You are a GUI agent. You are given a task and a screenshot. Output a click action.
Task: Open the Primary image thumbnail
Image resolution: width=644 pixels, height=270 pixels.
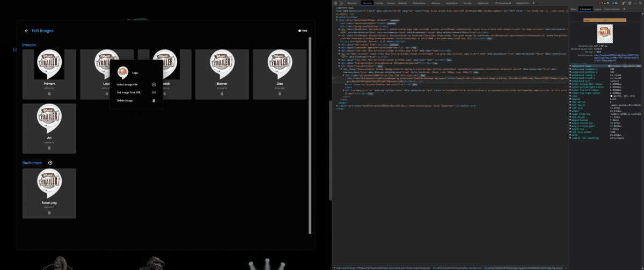coord(49,64)
